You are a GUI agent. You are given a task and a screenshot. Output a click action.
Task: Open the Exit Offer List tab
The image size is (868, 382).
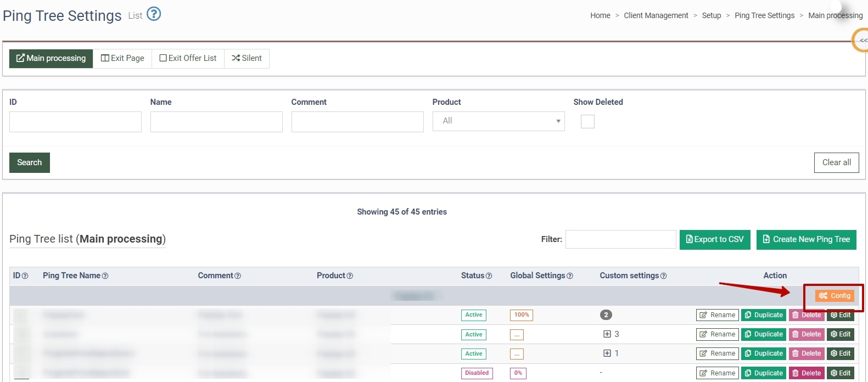(188, 58)
